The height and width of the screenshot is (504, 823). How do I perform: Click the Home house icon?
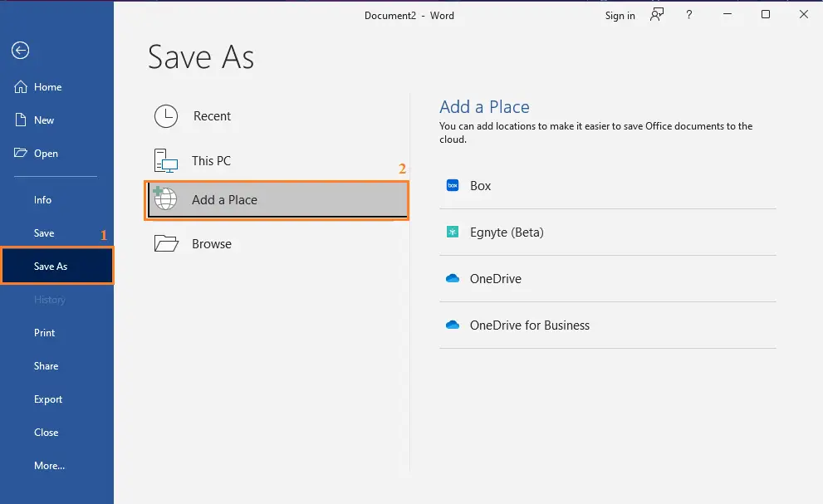(x=21, y=86)
